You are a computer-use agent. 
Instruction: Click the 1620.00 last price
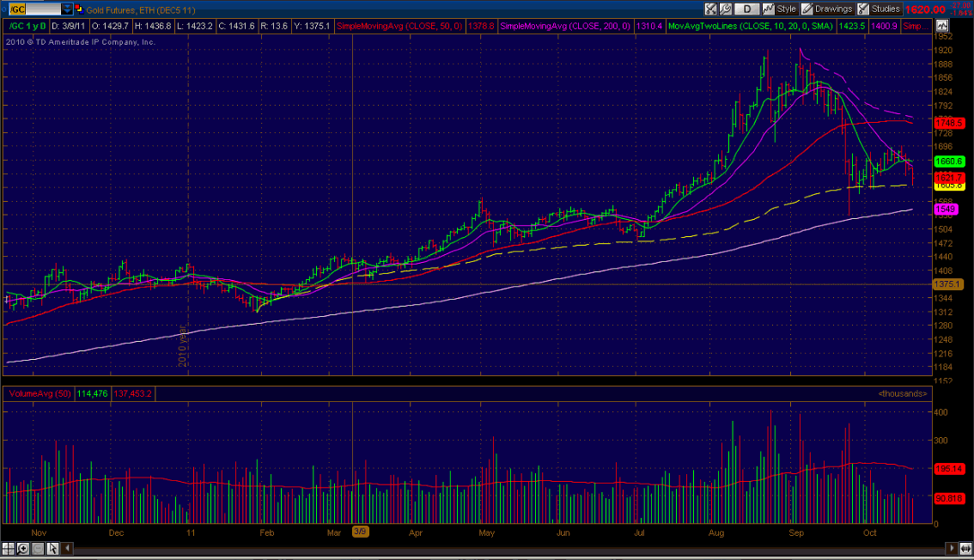click(924, 9)
